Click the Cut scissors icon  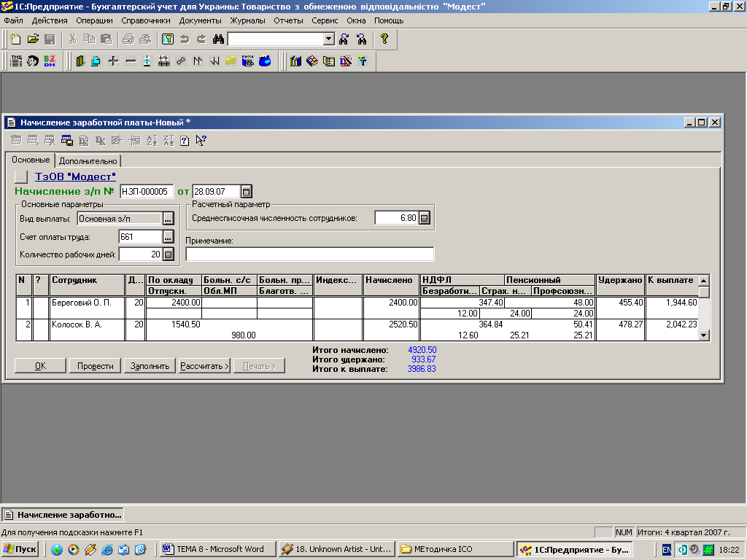(x=72, y=39)
